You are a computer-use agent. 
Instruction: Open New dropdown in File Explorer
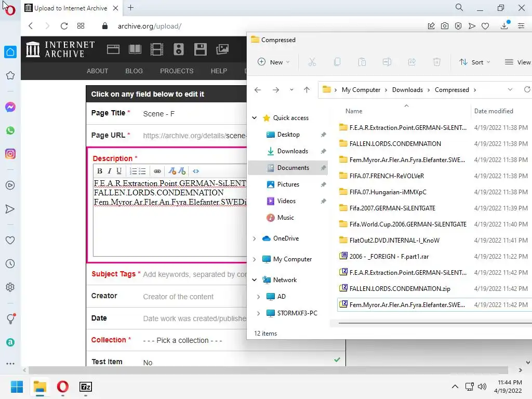pos(273,62)
